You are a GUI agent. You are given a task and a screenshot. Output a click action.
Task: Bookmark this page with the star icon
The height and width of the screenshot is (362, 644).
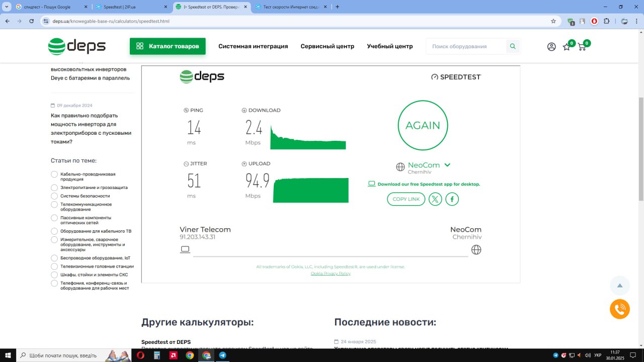coord(553,21)
